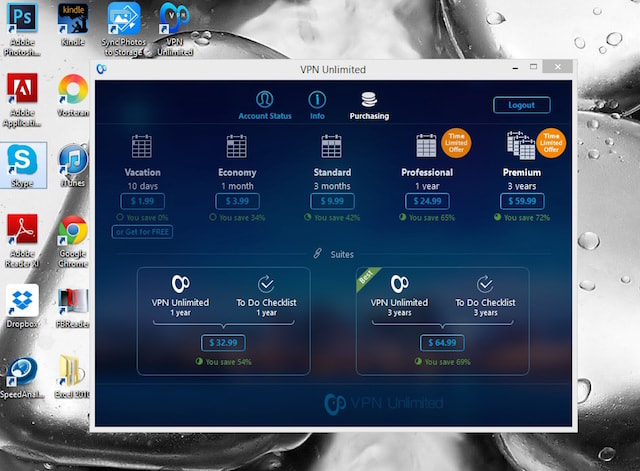Purchase the 3 years suite for $64.99
The width and height of the screenshot is (640, 471).
click(442, 342)
